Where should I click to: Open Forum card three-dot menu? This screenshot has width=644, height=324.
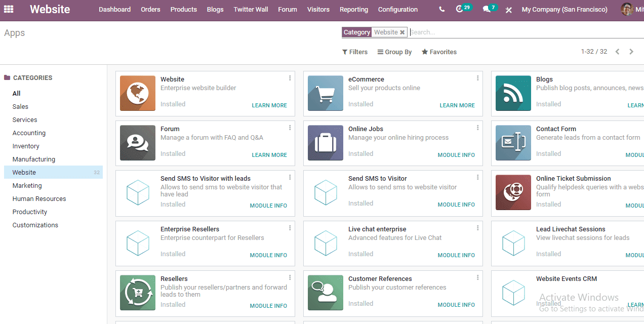[x=290, y=128]
